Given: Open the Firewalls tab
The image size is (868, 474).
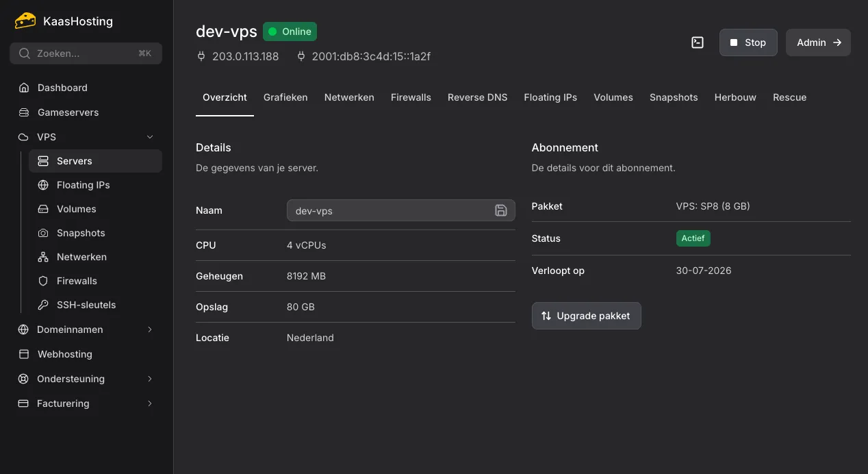Looking at the screenshot, I should pos(411,97).
